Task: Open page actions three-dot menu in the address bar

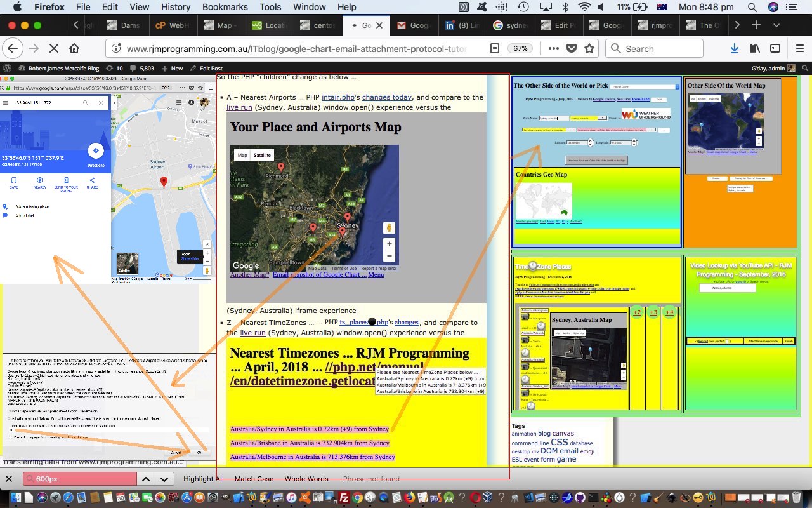Action: coord(554,48)
